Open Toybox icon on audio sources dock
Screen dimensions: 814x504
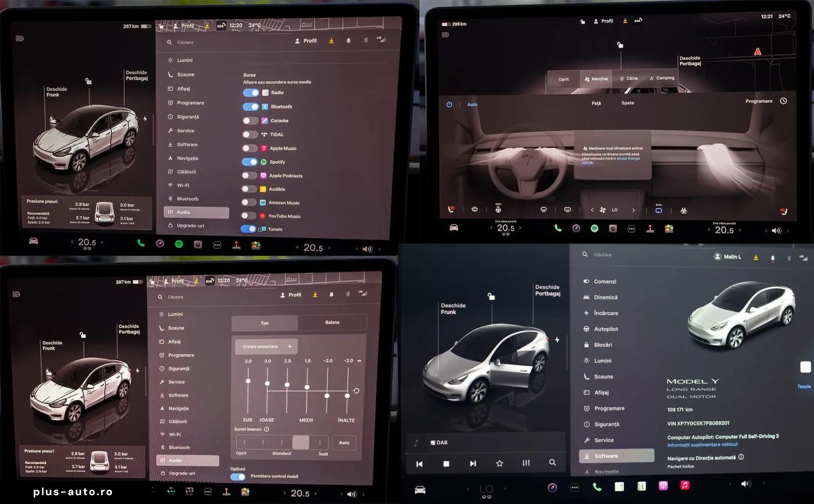255,245
